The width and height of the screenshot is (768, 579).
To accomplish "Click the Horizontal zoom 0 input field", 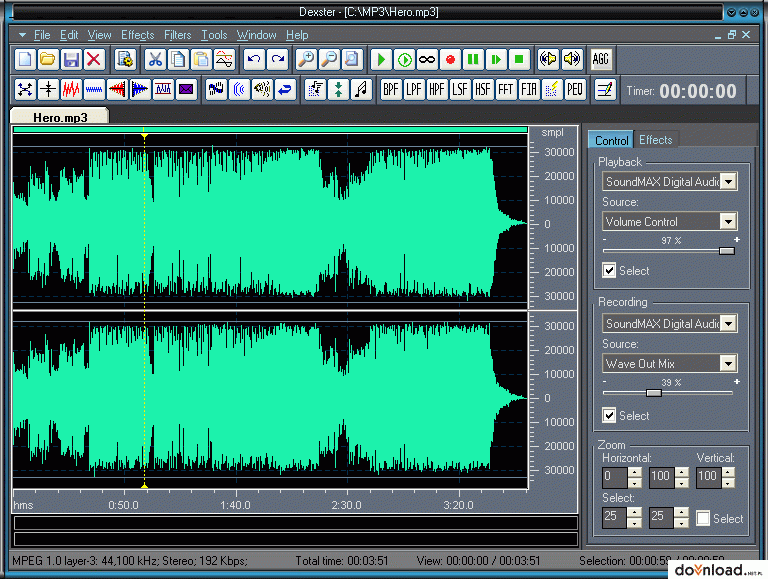I will (x=615, y=478).
